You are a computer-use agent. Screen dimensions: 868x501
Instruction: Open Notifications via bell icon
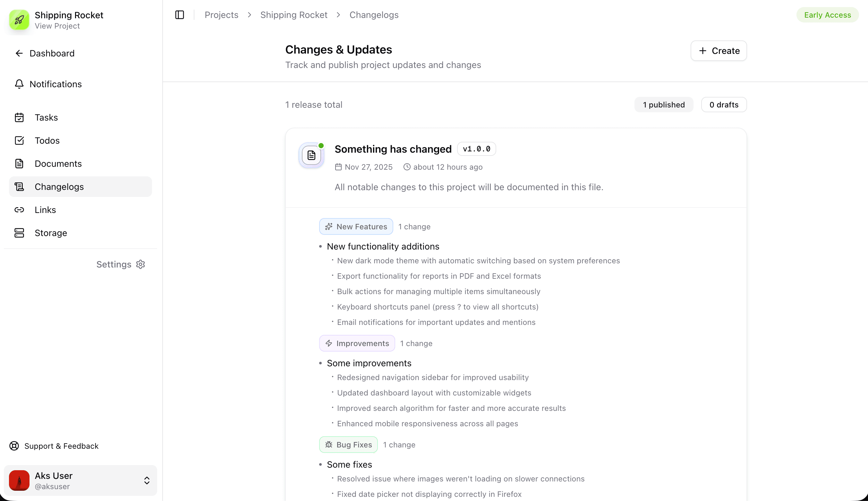pyautogui.click(x=19, y=84)
